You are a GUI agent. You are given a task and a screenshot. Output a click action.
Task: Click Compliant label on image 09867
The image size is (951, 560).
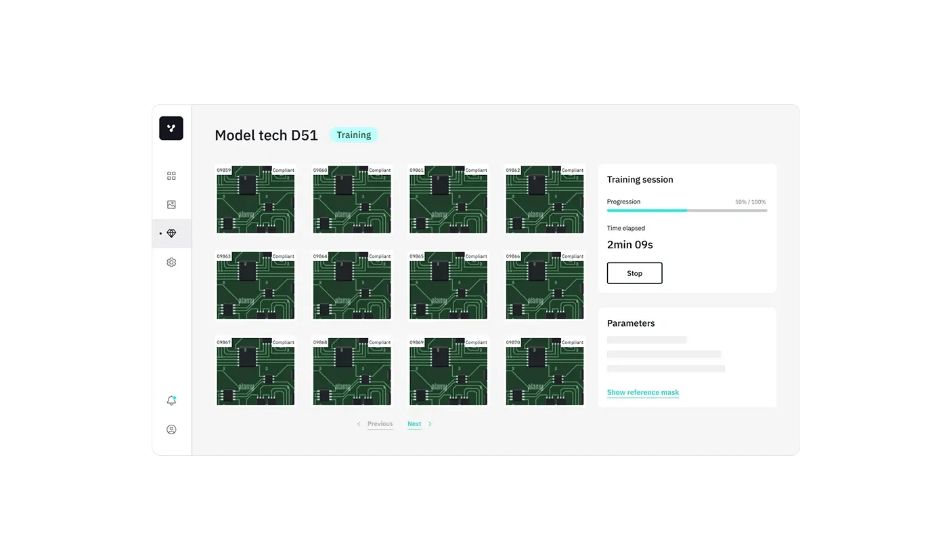pyautogui.click(x=284, y=342)
